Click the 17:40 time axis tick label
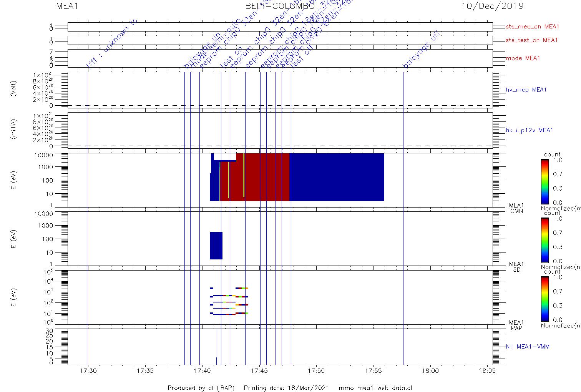The height and width of the screenshot is (392, 581). click(x=202, y=371)
